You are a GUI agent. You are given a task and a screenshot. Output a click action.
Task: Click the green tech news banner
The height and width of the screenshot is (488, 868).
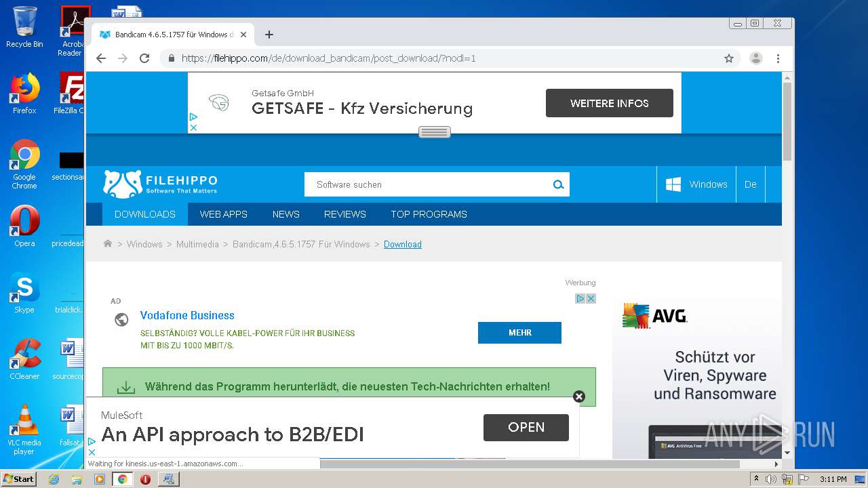349,387
